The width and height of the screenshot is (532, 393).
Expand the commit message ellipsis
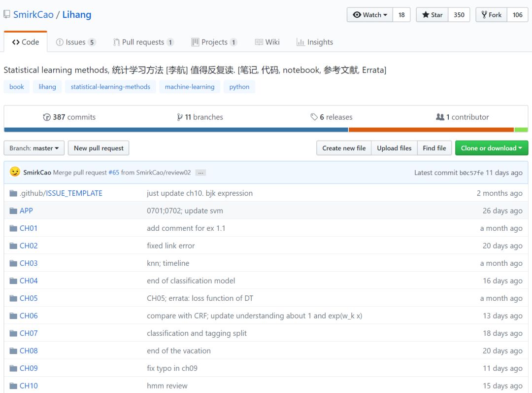tap(201, 173)
